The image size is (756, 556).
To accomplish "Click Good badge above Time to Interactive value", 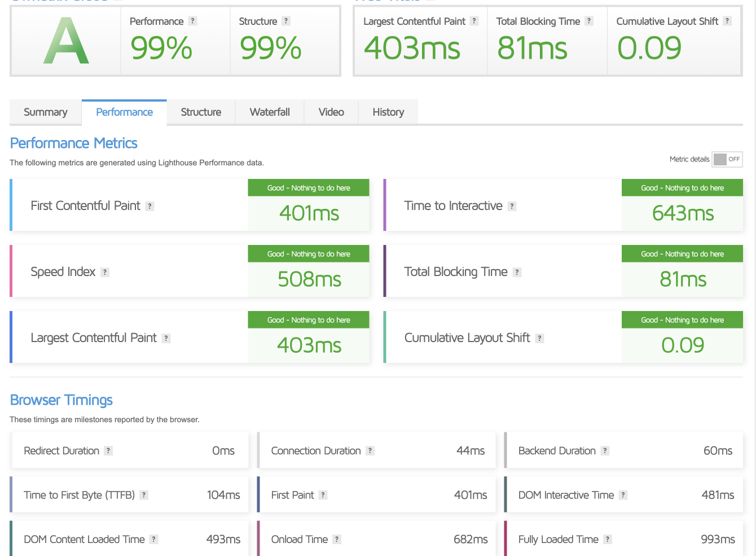I will [682, 188].
